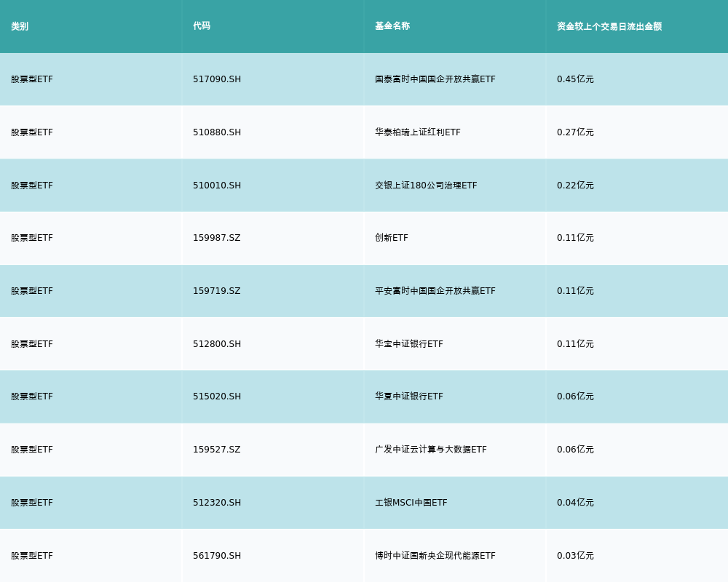
Task: Click fund name 创新ETF
Action: coord(392,238)
